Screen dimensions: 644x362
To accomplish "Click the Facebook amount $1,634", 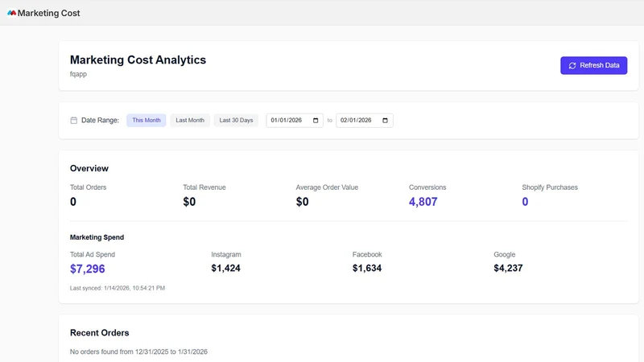I will tap(367, 269).
